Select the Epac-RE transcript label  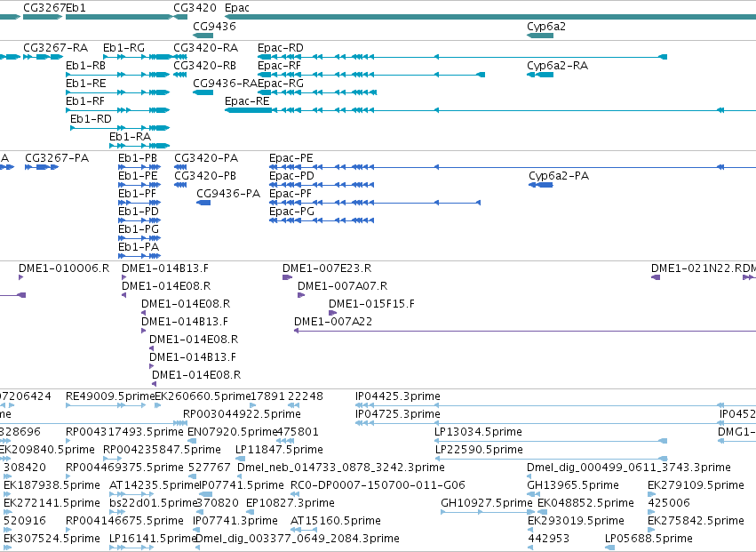[247, 101]
